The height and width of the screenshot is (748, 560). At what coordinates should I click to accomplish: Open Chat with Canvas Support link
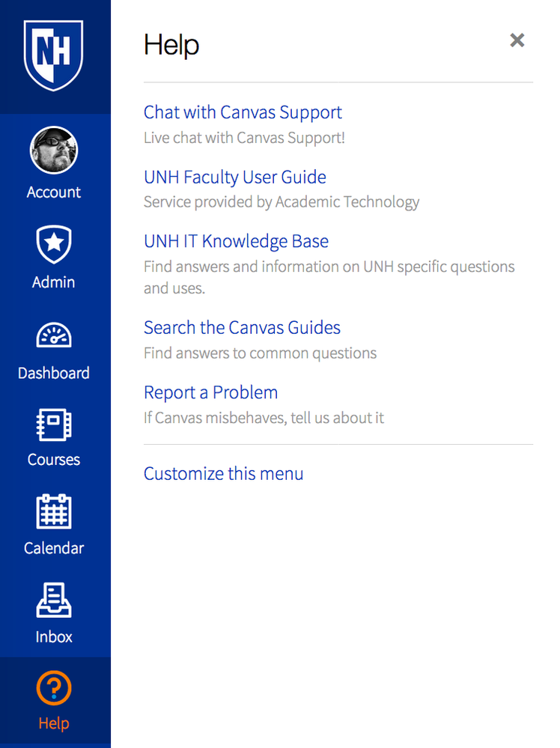coord(243,112)
